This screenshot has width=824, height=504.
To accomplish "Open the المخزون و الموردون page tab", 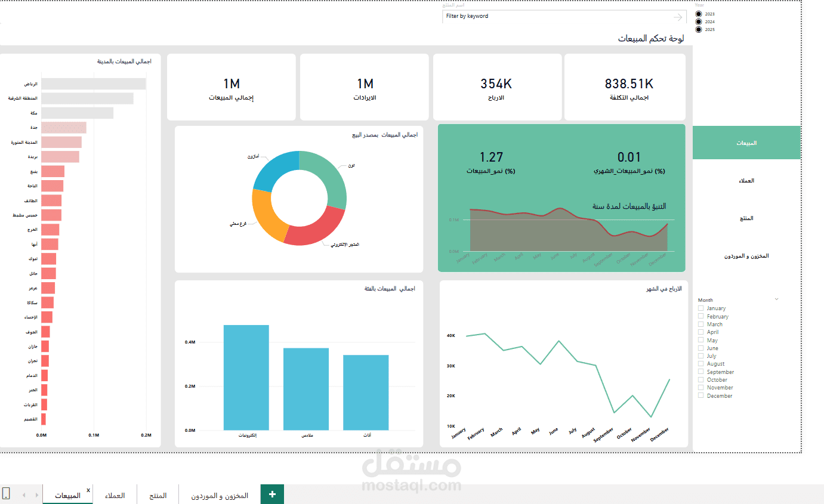I will [220, 496].
